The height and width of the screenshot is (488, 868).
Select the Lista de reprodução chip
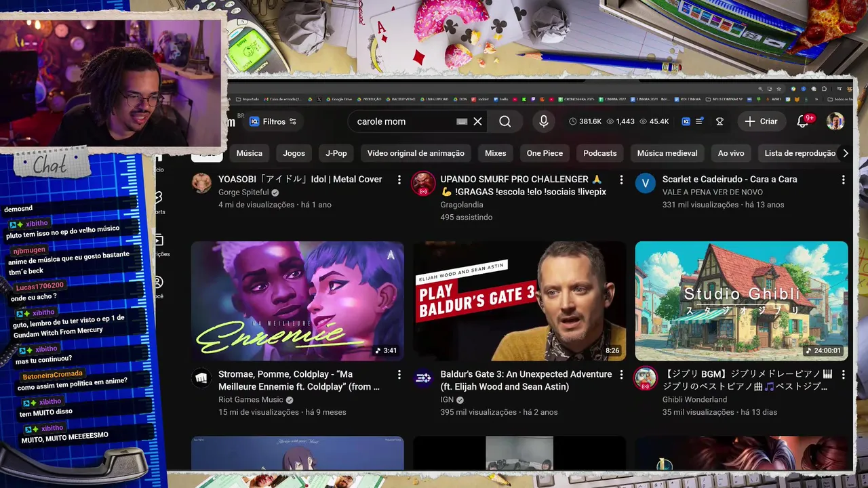coord(800,153)
